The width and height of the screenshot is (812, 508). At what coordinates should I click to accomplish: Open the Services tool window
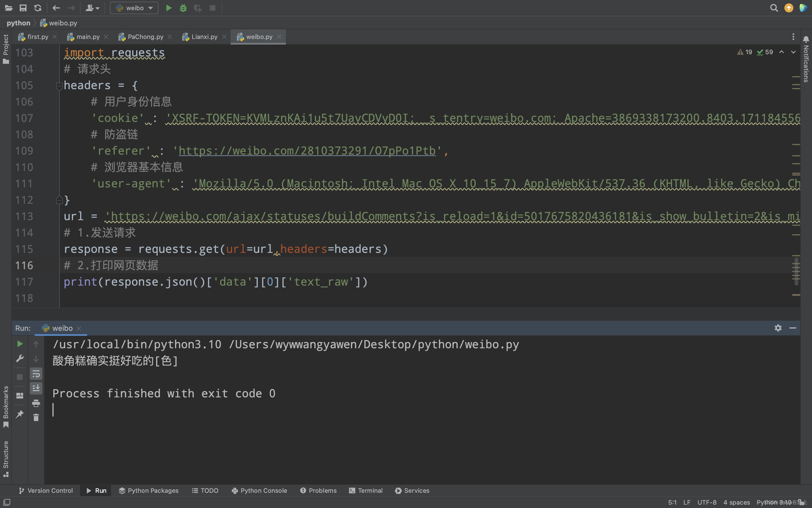tap(412, 491)
